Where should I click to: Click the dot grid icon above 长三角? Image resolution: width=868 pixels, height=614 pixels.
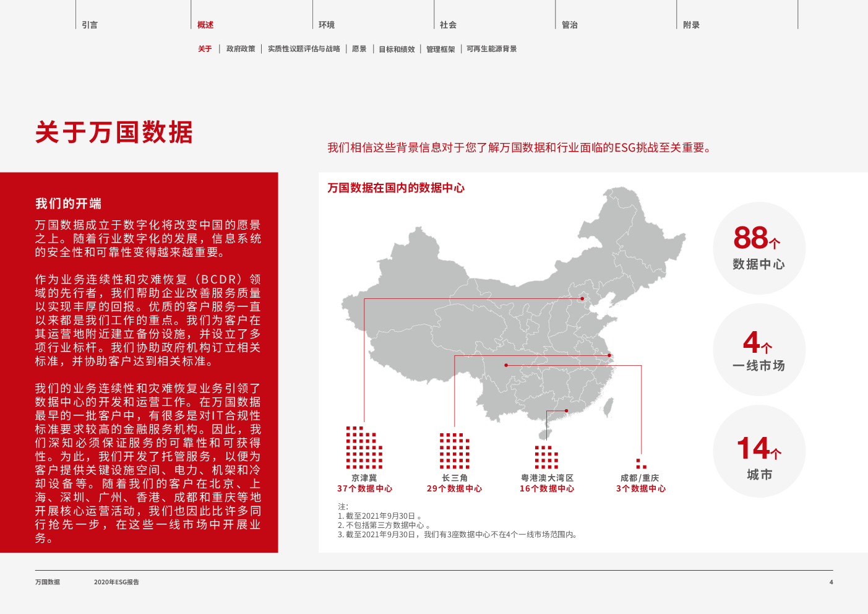click(x=455, y=451)
